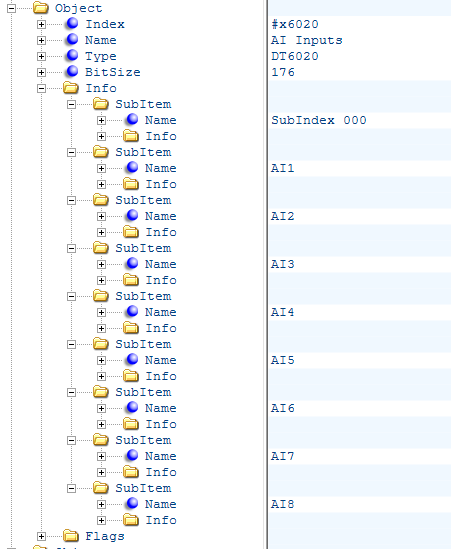Select the Index tree label
Viewport: 451px width, 549px height.
click(105, 24)
